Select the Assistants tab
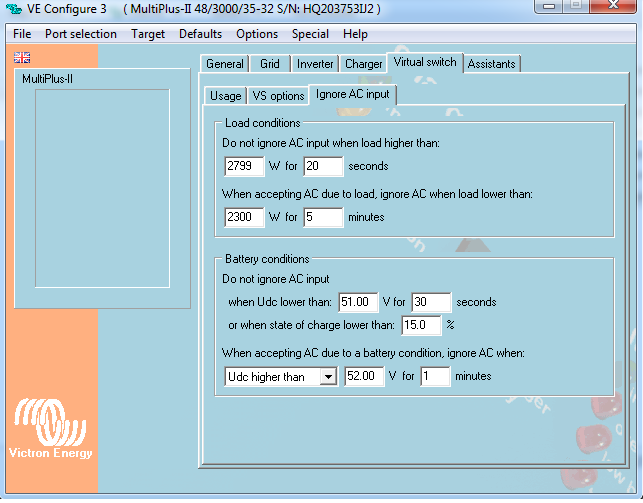The image size is (643, 503). (x=492, y=64)
